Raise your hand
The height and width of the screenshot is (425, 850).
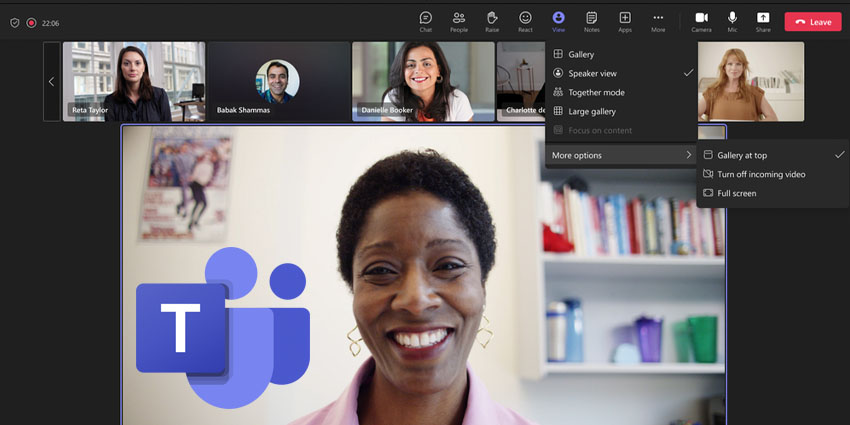coord(492,22)
